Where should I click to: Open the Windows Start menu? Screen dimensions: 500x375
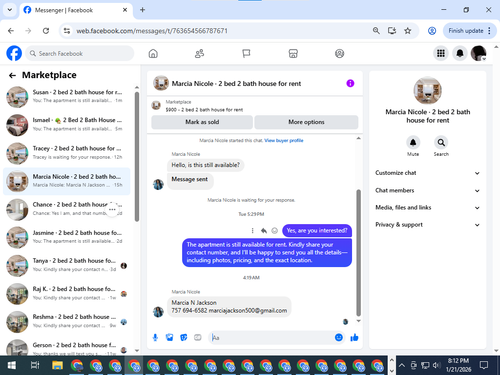point(12,365)
